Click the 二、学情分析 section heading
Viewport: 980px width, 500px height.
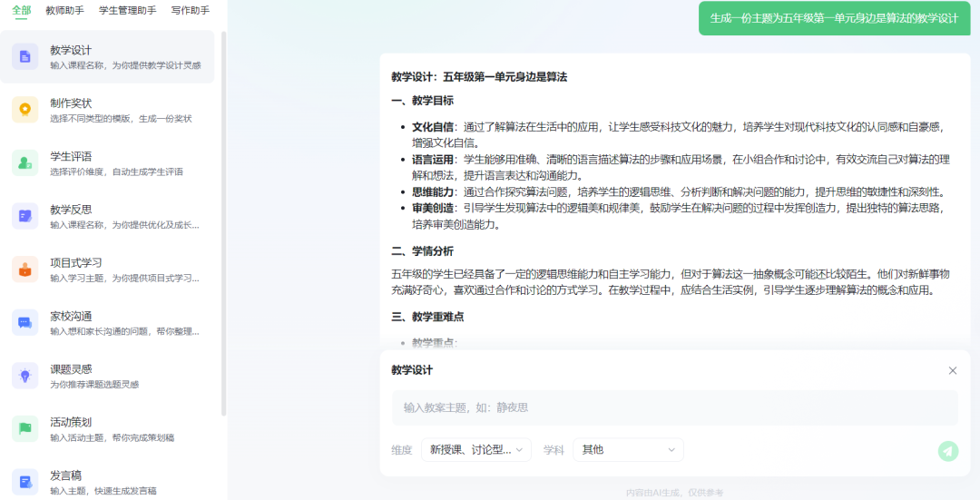[x=423, y=251]
